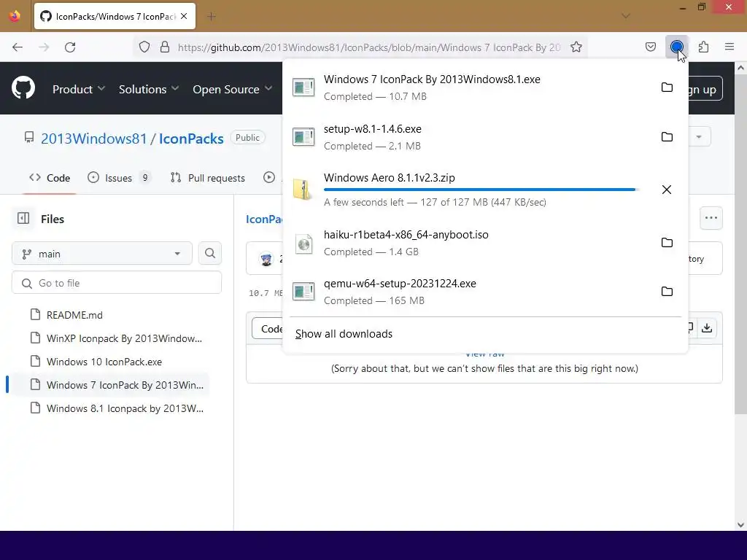Screen dimensions: 747x560
Task: Open the Extensions puzzle icon
Action: tap(703, 47)
